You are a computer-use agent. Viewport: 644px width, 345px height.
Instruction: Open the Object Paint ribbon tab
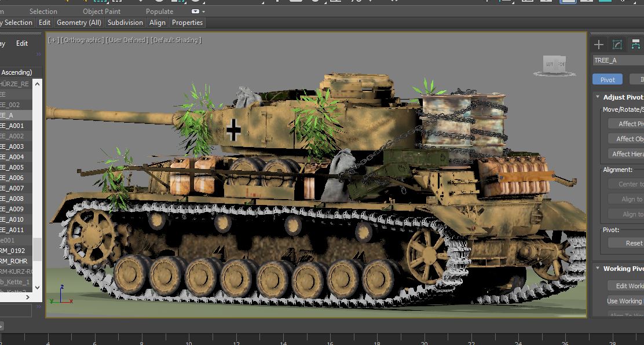click(x=101, y=11)
